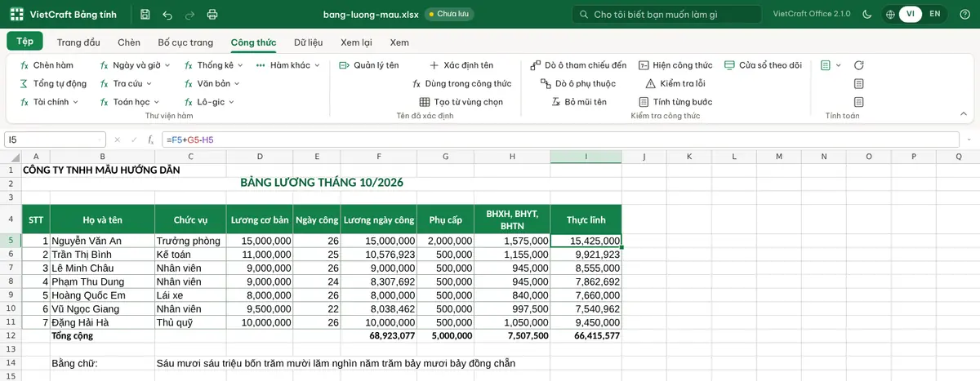Open Cửa sổ theo dõi watch window
Viewport: 980px width, 381px height.
764,65
